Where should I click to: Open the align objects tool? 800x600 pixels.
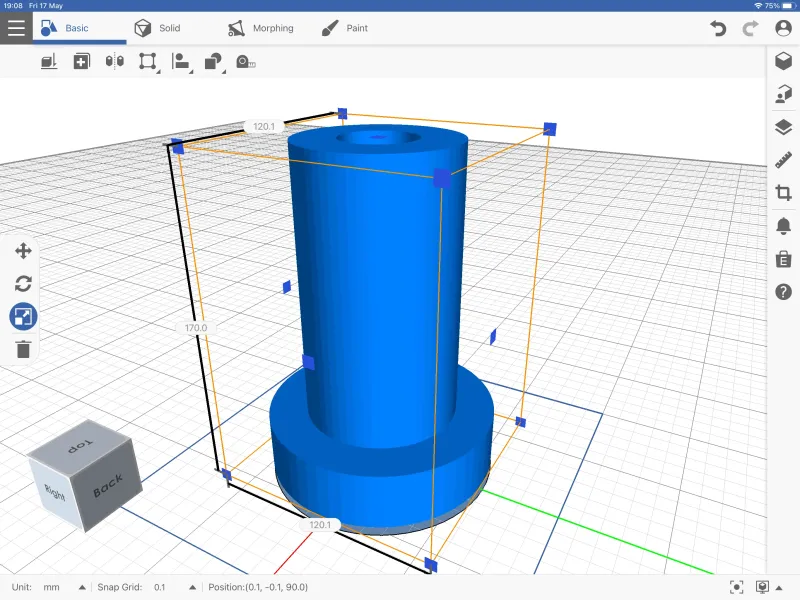(x=181, y=62)
